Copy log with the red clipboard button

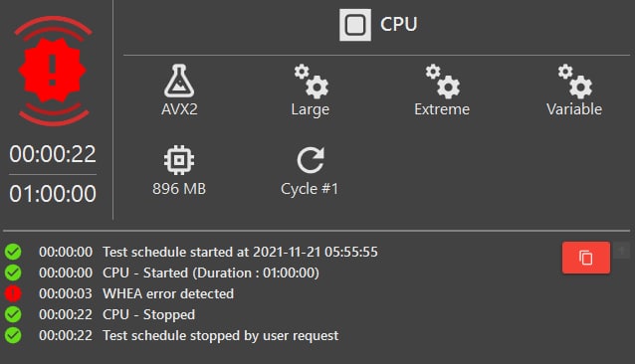[586, 258]
